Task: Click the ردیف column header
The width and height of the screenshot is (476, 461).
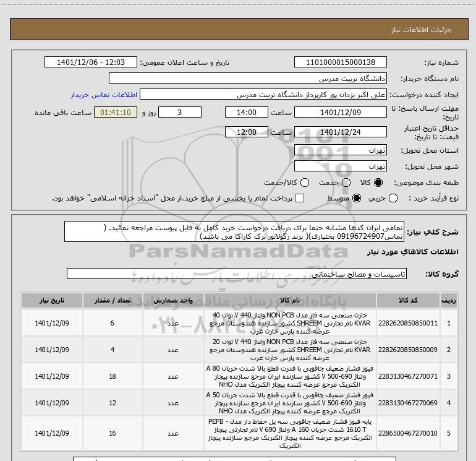Action: click(449, 301)
